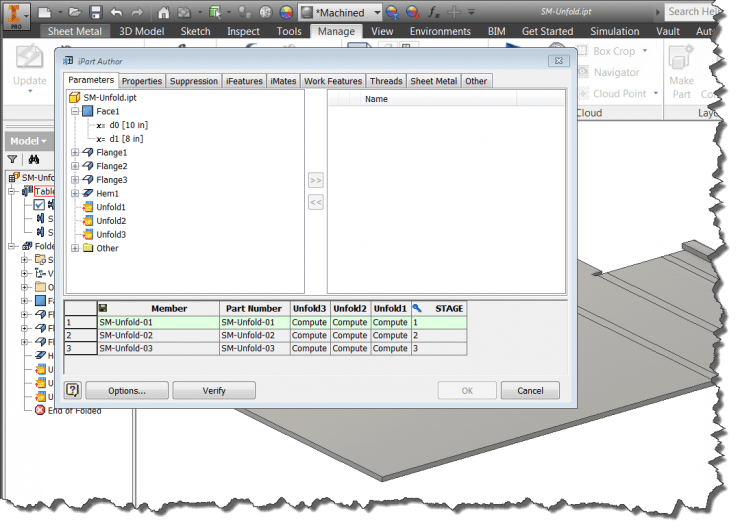Open the Properties tab
Viewport: 740px width, 528px height.
(x=142, y=81)
